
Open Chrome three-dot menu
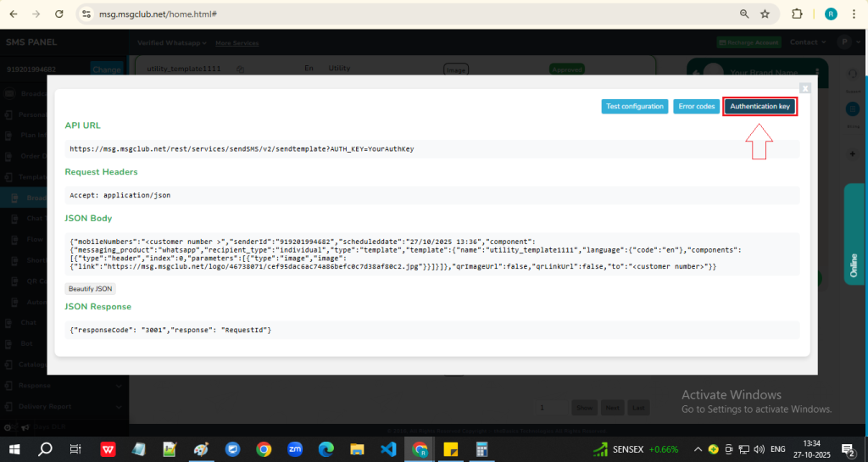point(854,14)
